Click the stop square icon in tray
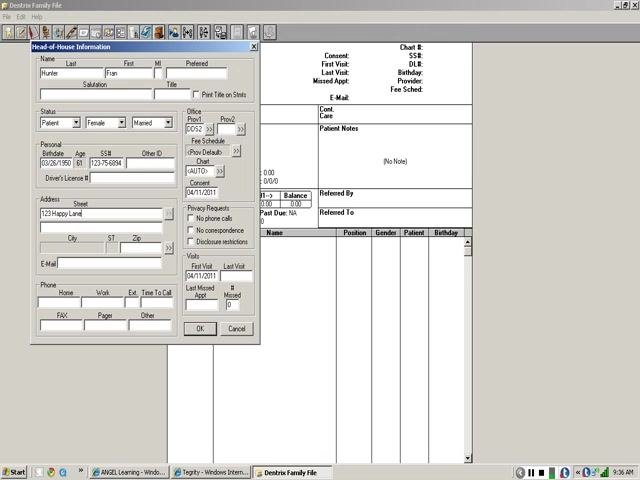The height and width of the screenshot is (480, 640). click(x=542, y=473)
